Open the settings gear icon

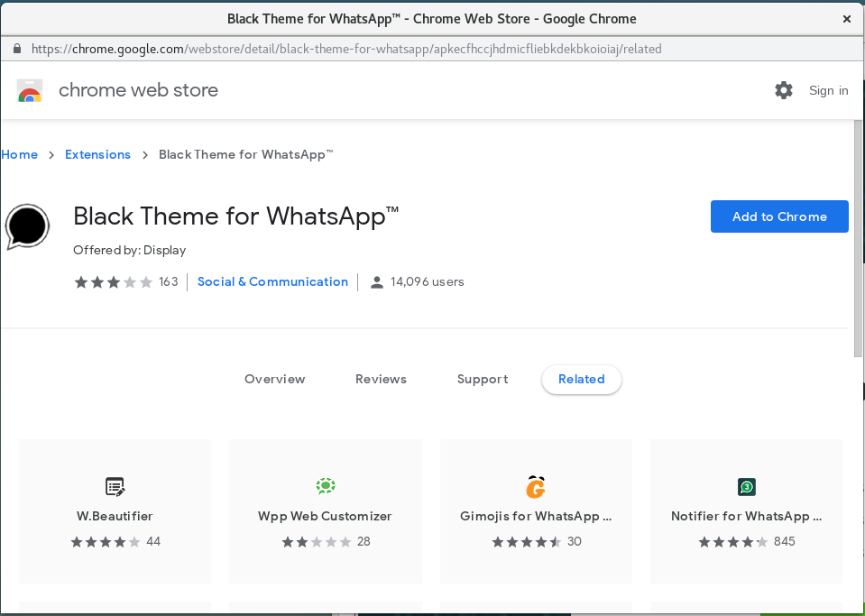(784, 90)
